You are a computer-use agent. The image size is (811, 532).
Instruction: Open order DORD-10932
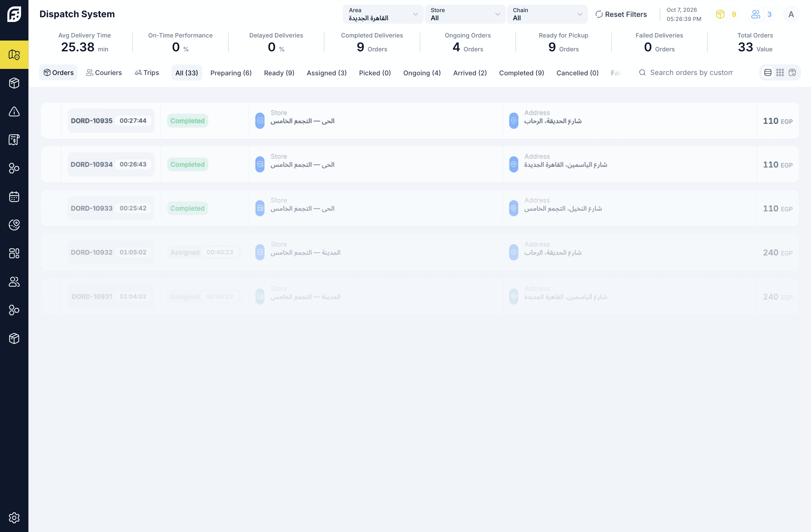[420, 252]
